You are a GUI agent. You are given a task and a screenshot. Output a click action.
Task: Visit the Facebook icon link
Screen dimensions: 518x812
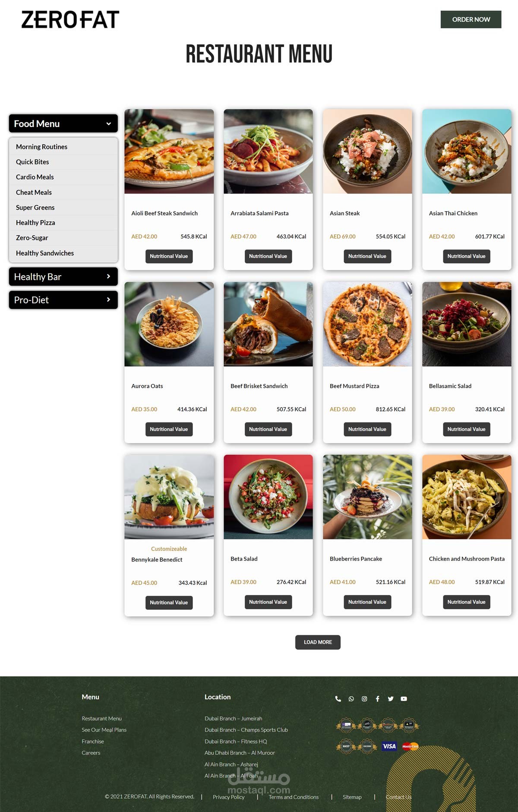click(378, 699)
